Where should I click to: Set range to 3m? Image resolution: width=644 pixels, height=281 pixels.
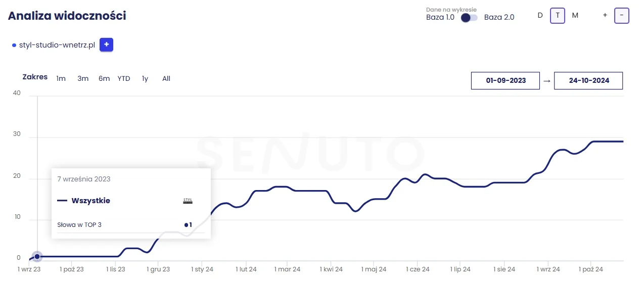click(x=83, y=78)
